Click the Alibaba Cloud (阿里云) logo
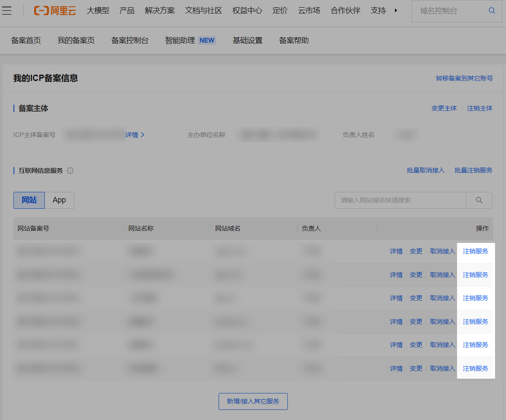The height and width of the screenshot is (420, 506). (55, 11)
